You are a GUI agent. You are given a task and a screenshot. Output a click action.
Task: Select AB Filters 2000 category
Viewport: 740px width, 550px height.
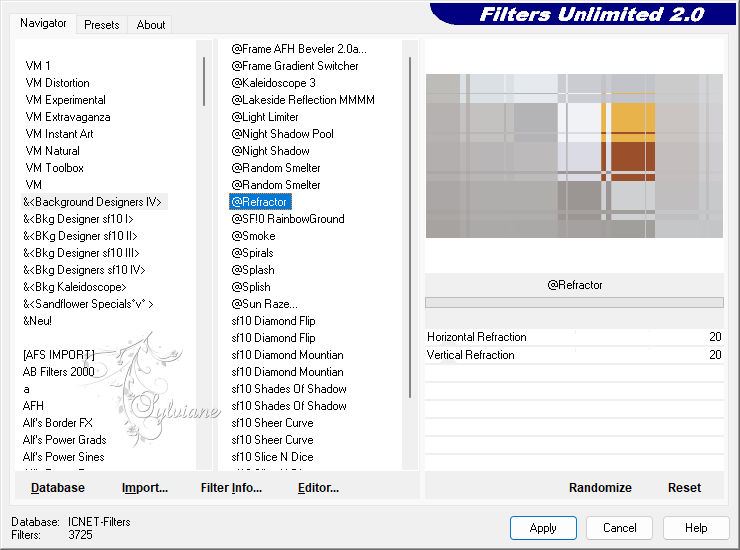pos(59,372)
